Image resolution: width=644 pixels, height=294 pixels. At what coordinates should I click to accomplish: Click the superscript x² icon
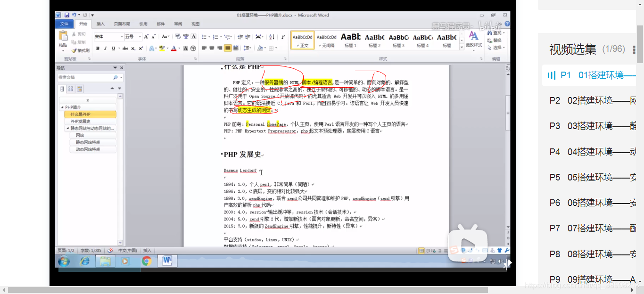coord(140,48)
